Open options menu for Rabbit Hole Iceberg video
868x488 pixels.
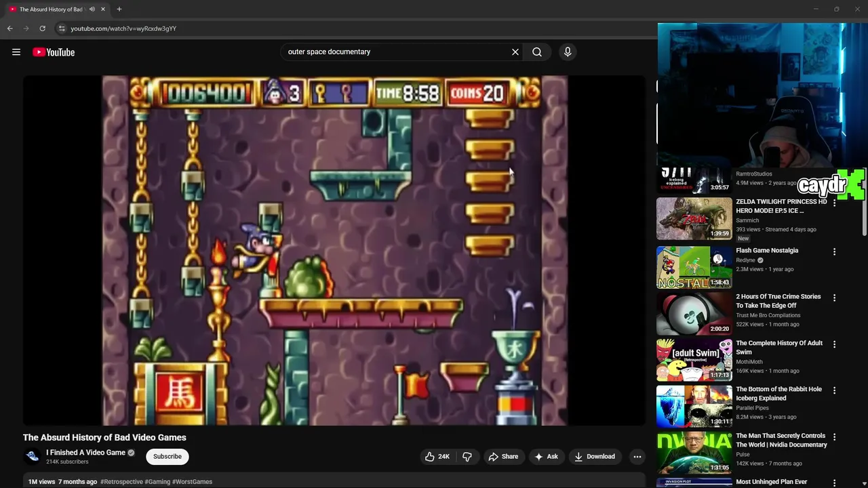834,390
